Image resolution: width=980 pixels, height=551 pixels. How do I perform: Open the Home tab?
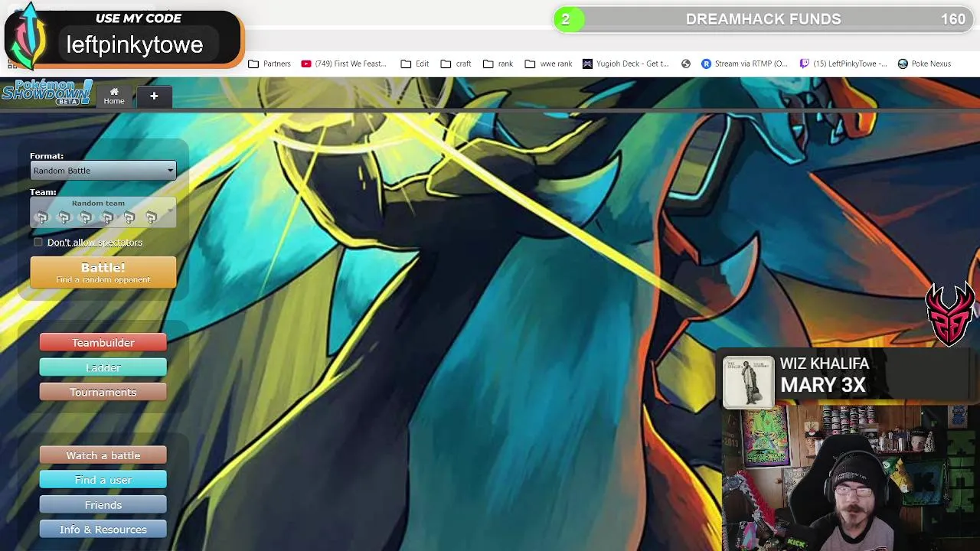114,96
